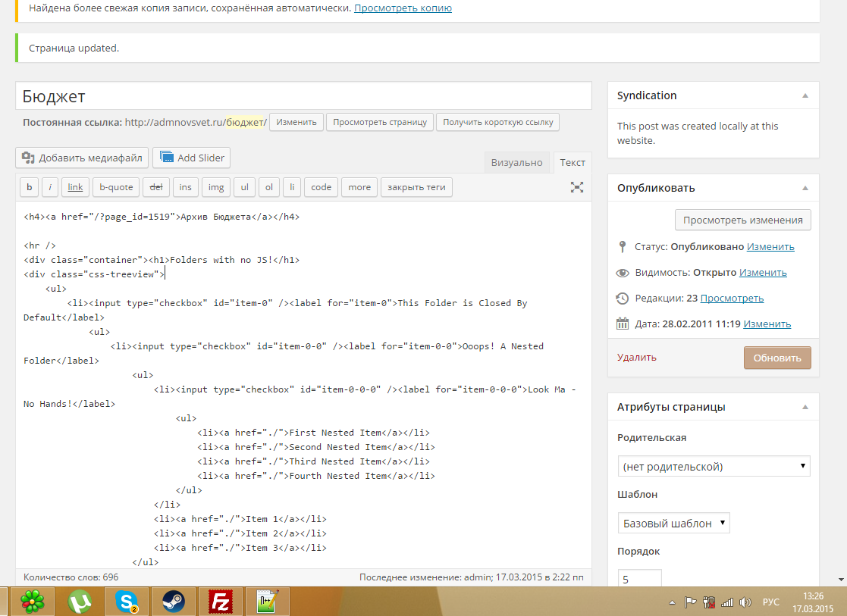The width and height of the screenshot is (847, 616).
Task: Switch to the Текст editor tab
Action: pyautogui.click(x=573, y=163)
